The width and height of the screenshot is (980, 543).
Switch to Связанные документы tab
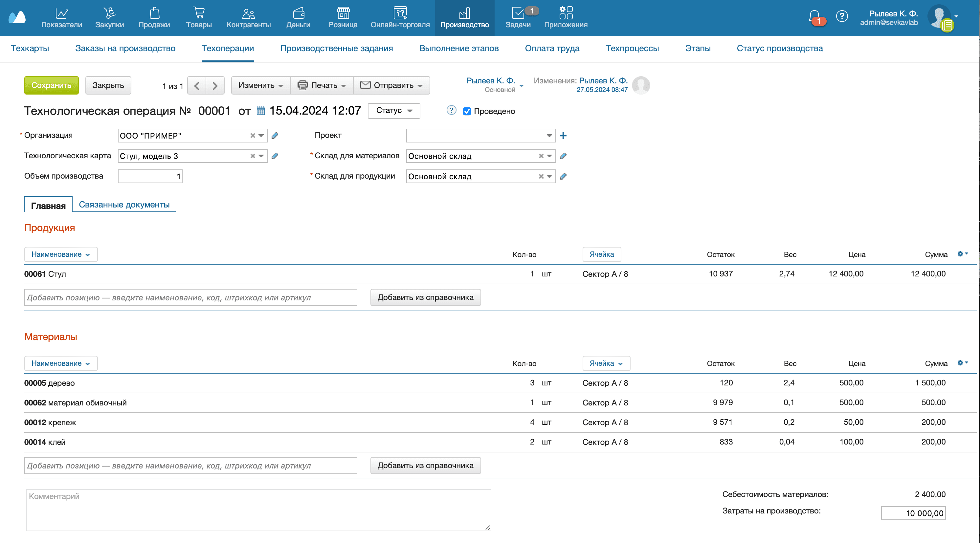124,205
